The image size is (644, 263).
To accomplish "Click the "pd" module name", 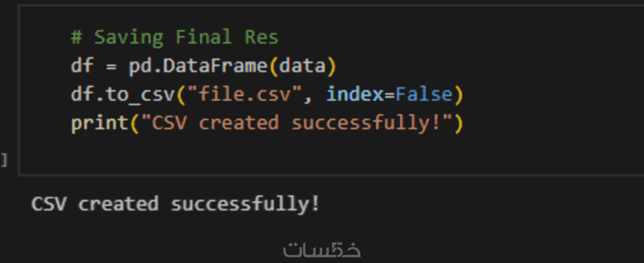I will click(x=140, y=66).
